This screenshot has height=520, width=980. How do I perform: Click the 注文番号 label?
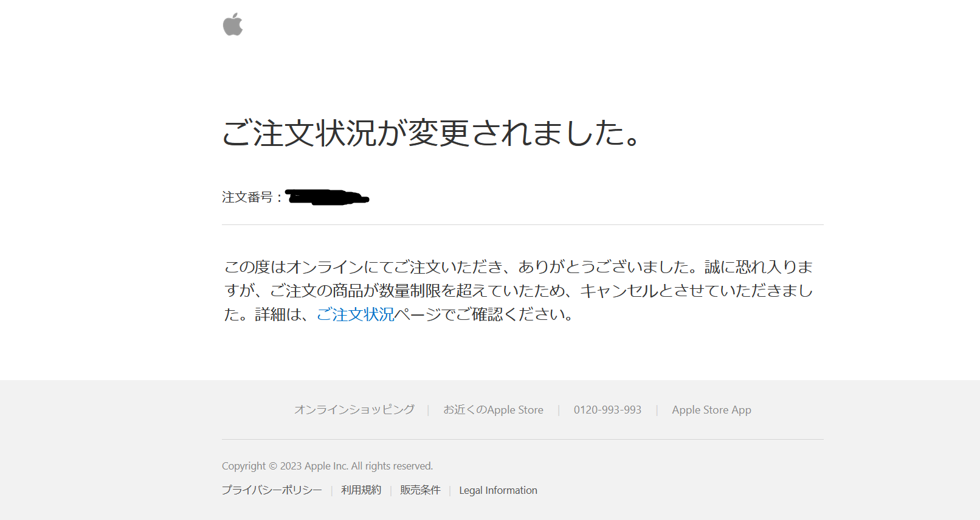pyautogui.click(x=247, y=197)
